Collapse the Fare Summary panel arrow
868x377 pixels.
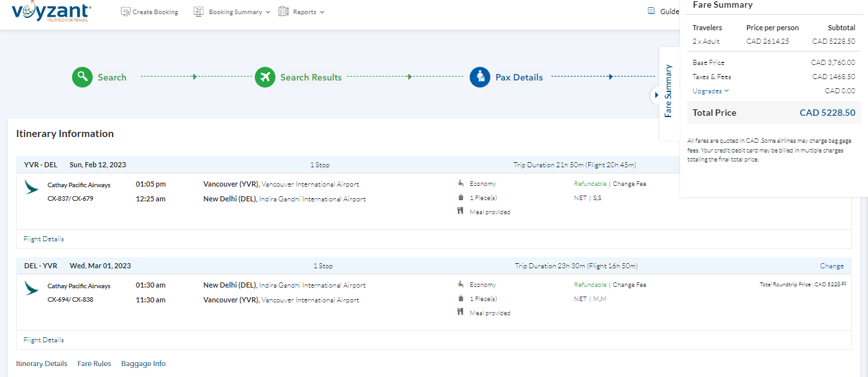(x=656, y=95)
